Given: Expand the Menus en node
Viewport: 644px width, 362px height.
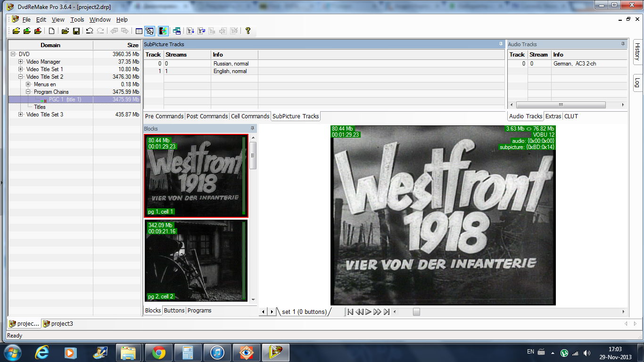Looking at the screenshot, I should (28, 84).
